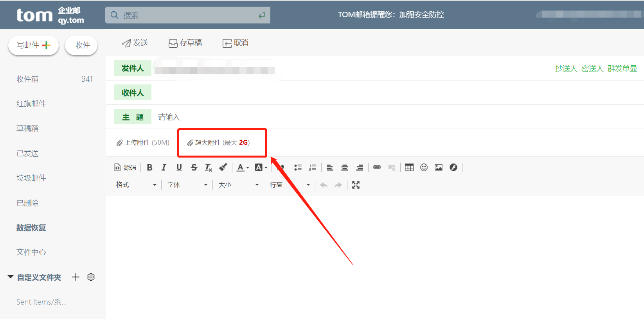The image size is (644, 319).
Task: Open the background color dropdown
Action: [261, 167]
